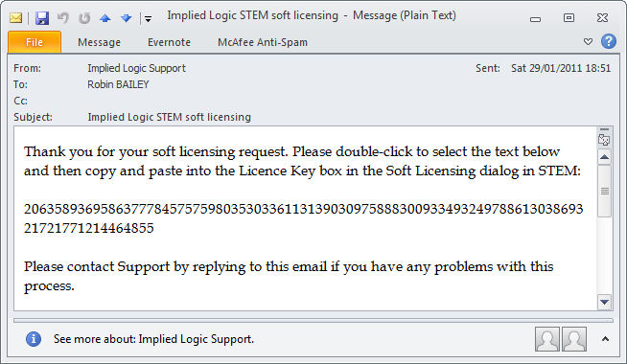
Task: Click the Undo arrow icon
Action: pyautogui.click(x=62, y=17)
